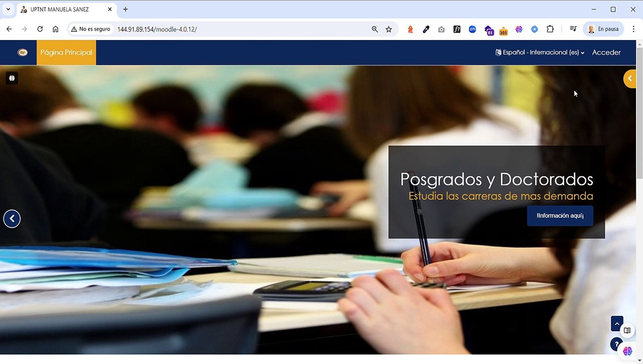Click the back-to-top arrow button

tap(617, 324)
